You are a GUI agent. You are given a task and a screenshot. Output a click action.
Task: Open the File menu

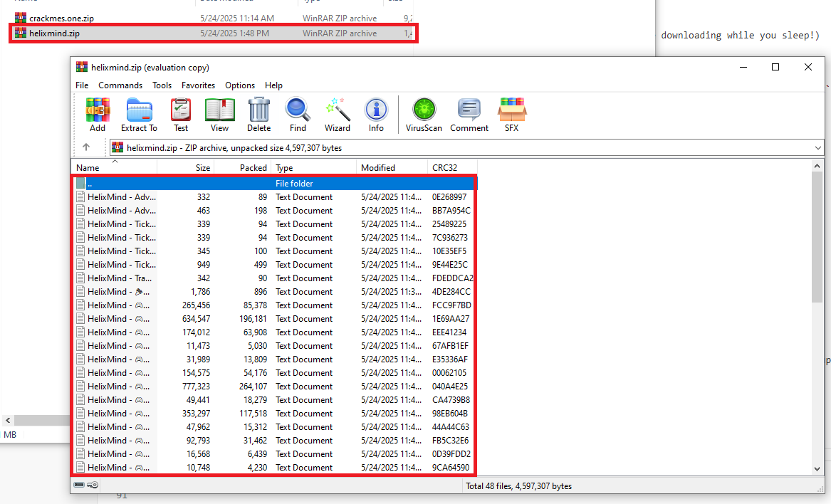(82, 85)
